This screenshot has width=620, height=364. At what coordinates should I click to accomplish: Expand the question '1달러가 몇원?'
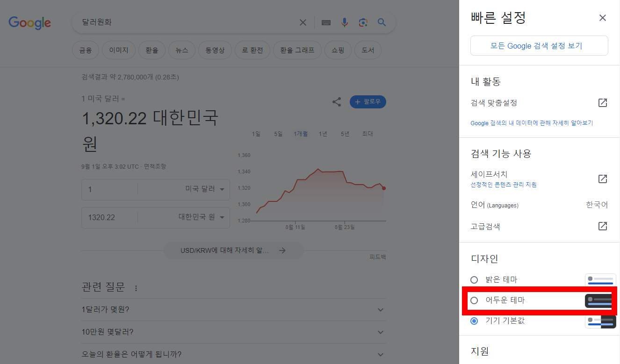380,309
